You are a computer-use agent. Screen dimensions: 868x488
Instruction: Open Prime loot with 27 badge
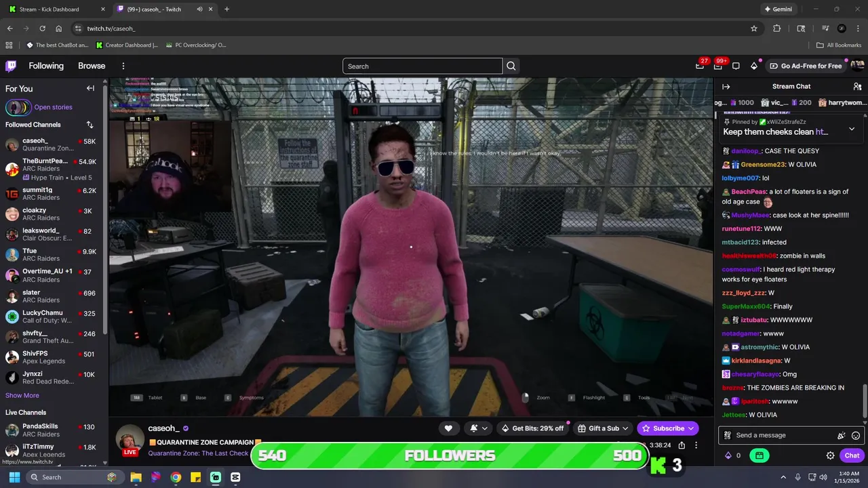pyautogui.click(x=700, y=66)
